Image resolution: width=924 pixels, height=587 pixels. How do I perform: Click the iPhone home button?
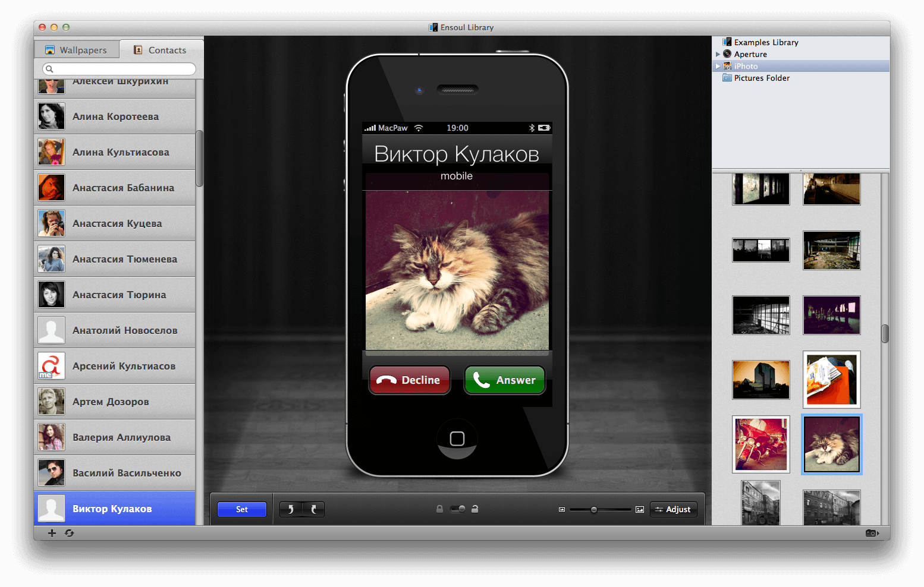click(x=457, y=438)
